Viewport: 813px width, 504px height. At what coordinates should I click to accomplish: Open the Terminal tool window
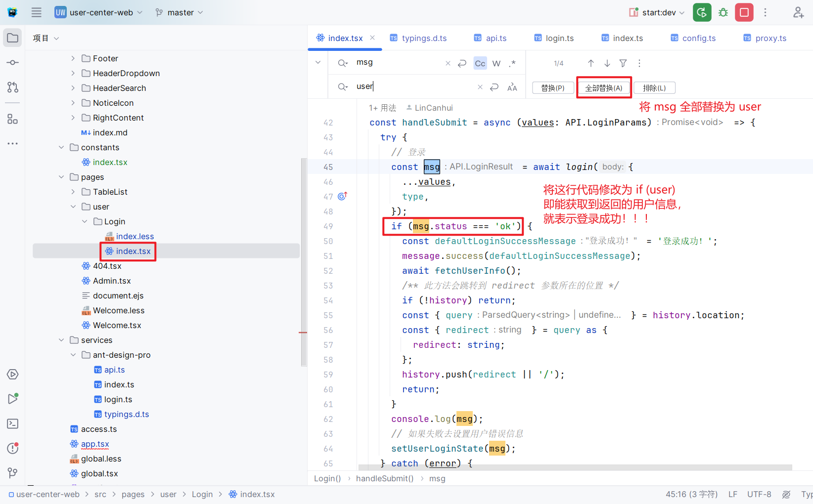12,424
